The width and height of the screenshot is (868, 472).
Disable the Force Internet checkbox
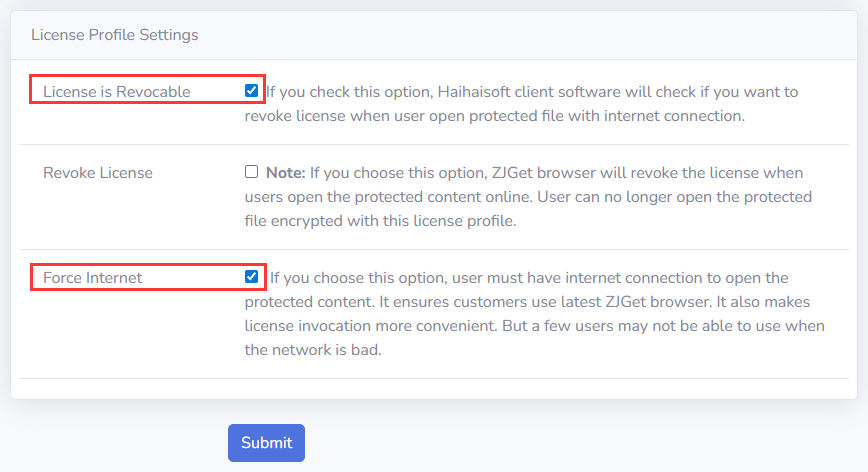coord(251,276)
